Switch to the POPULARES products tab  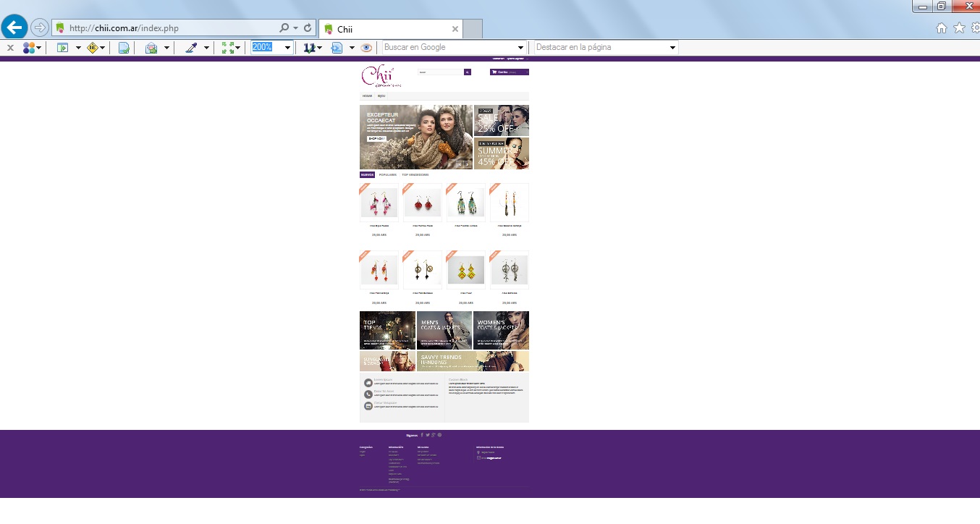pyautogui.click(x=388, y=174)
